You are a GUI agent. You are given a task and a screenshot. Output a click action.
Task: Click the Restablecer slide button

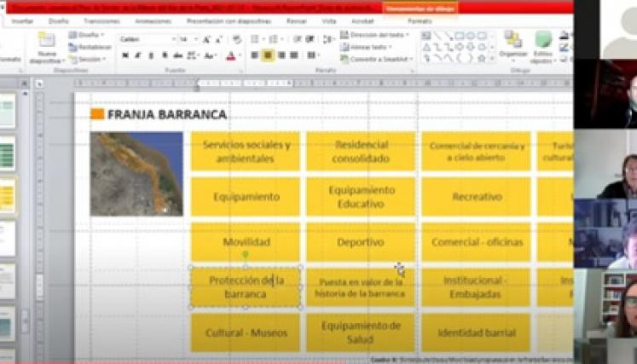(89, 47)
